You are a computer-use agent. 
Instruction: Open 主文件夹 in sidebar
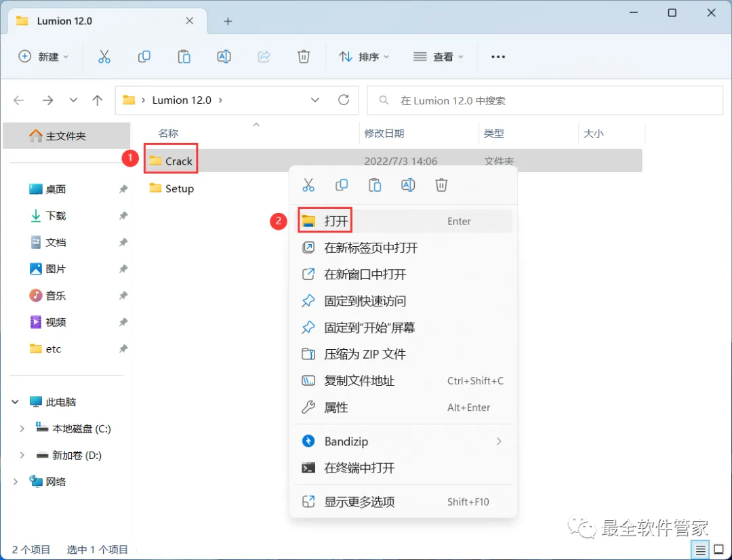66,136
